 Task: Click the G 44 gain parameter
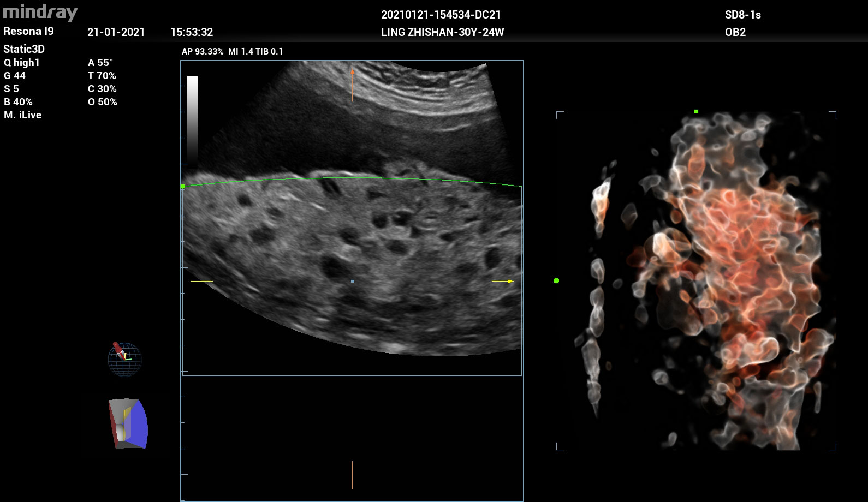15,76
